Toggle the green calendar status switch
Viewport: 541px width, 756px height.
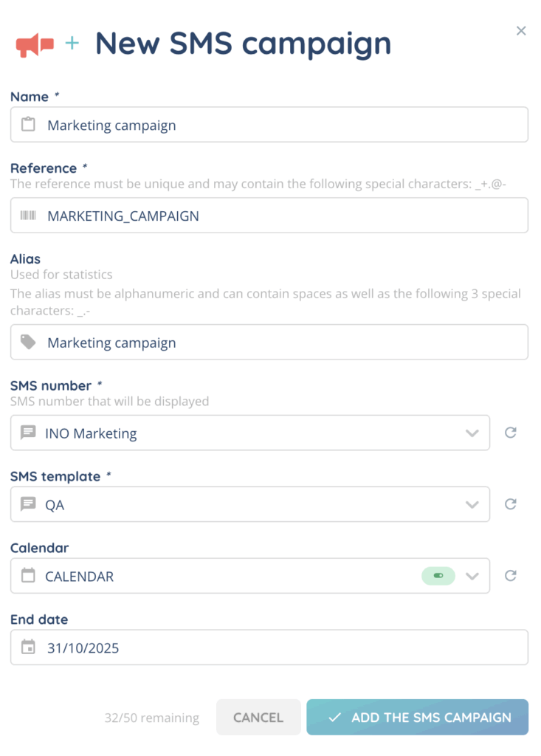coord(438,576)
